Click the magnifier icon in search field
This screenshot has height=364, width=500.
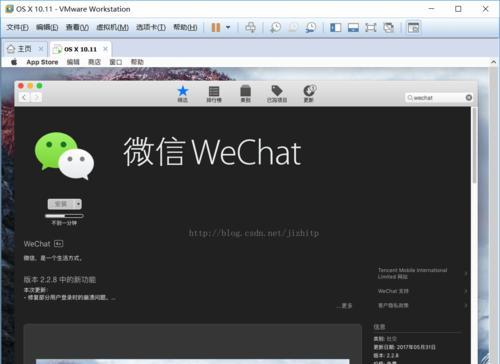pyautogui.click(x=410, y=98)
